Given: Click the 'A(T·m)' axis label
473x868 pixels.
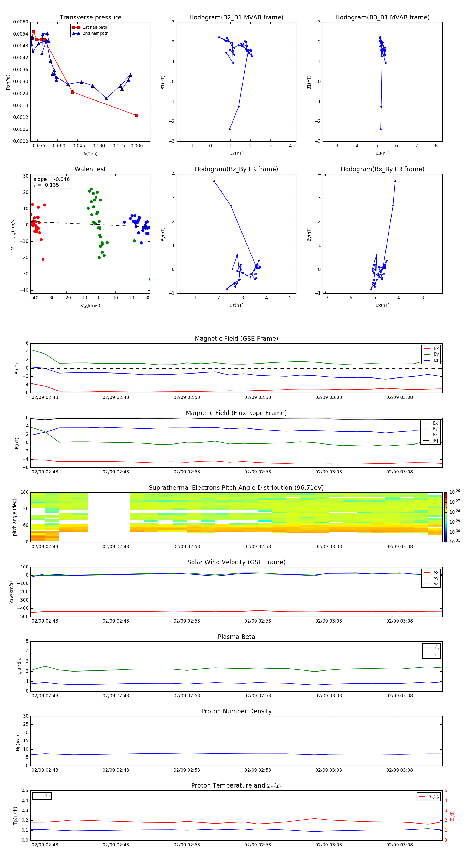Looking at the screenshot, I should click(x=90, y=154).
